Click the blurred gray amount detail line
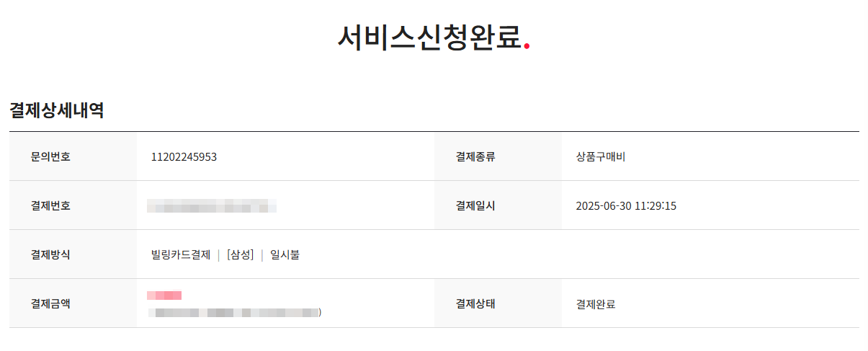 coord(234,313)
